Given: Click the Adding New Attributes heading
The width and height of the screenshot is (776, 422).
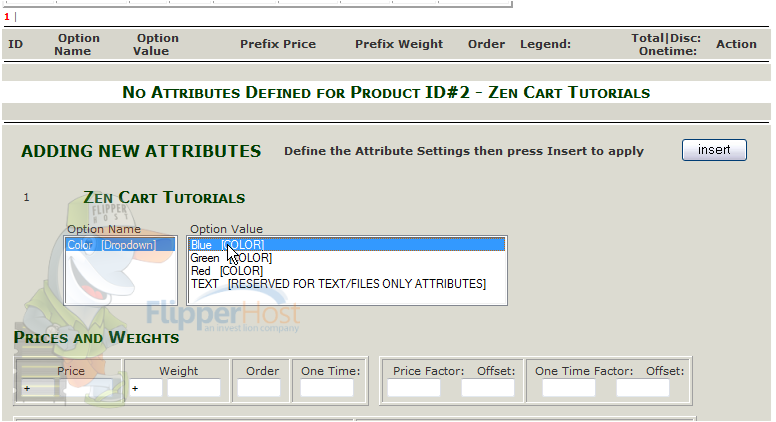Looking at the screenshot, I should coord(141,151).
